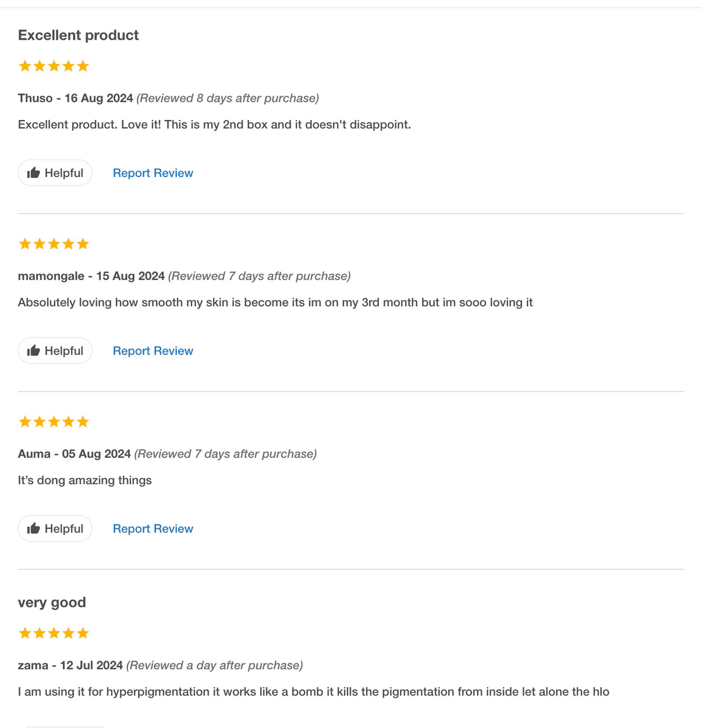Click third star of Auma's rating
The width and height of the screenshot is (702, 728).
pos(54,422)
